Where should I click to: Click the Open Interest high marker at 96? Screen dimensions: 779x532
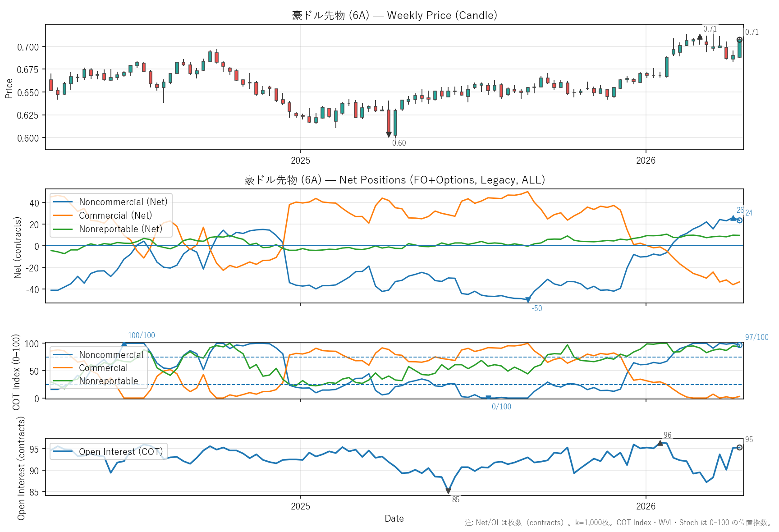pos(660,443)
